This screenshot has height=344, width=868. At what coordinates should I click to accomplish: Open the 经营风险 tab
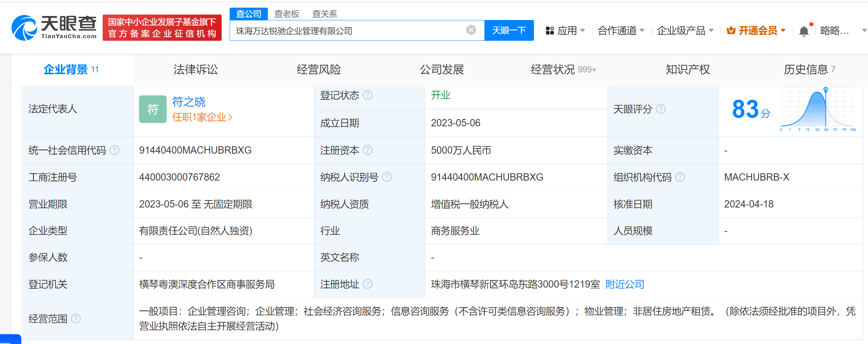(318, 70)
